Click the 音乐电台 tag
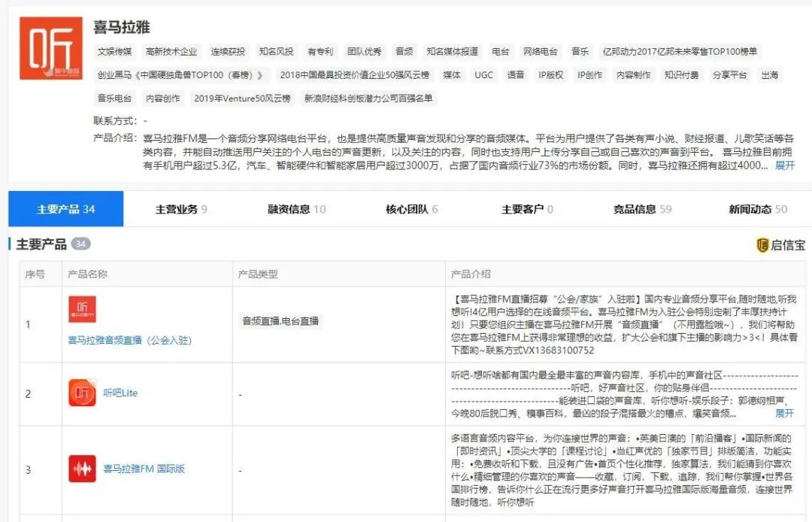This screenshot has height=522, width=812. 115,99
